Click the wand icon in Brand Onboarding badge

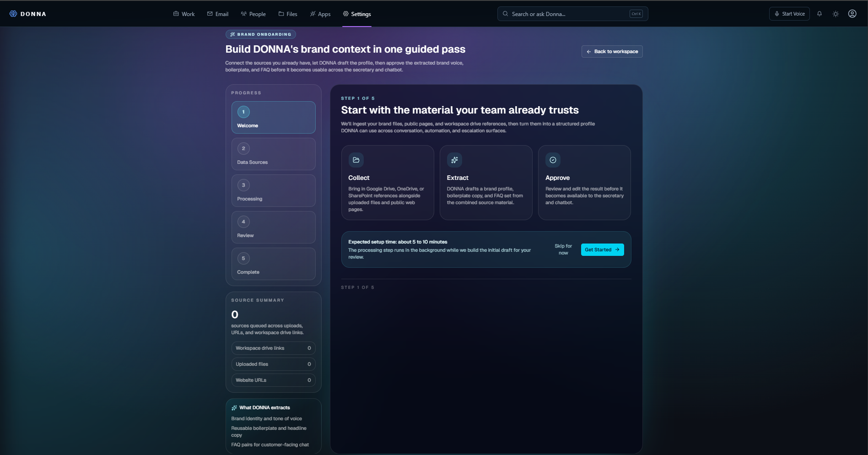232,34
